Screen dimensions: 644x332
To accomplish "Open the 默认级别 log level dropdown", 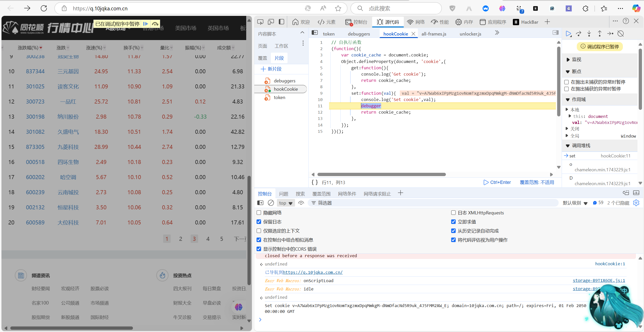I will (x=575, y=203).
